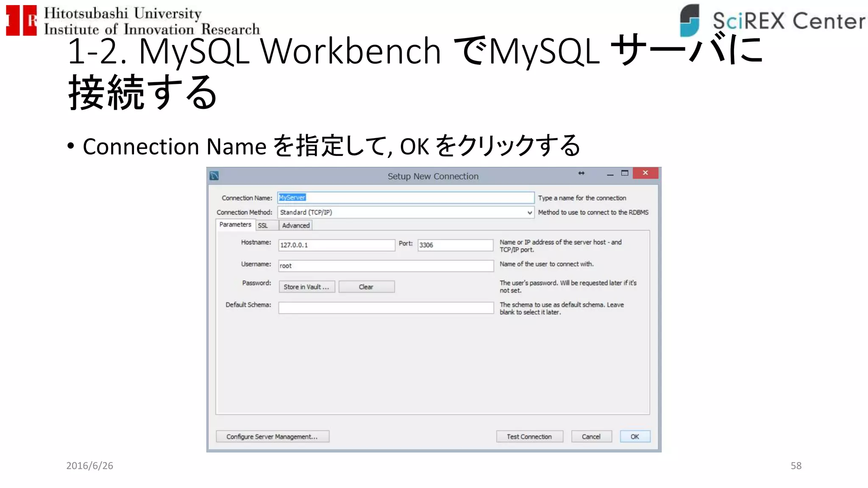This screenshot has height=488, width=868.
Task: Open the Advanced tab
Action: tap(296, 226)
